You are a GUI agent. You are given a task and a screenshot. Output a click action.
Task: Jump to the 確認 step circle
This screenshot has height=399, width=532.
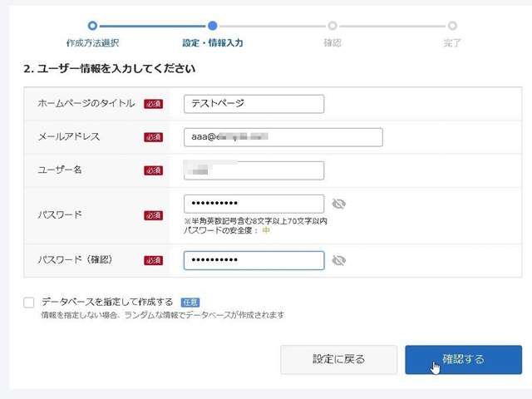pyautogui.click(x=332, y=26)
